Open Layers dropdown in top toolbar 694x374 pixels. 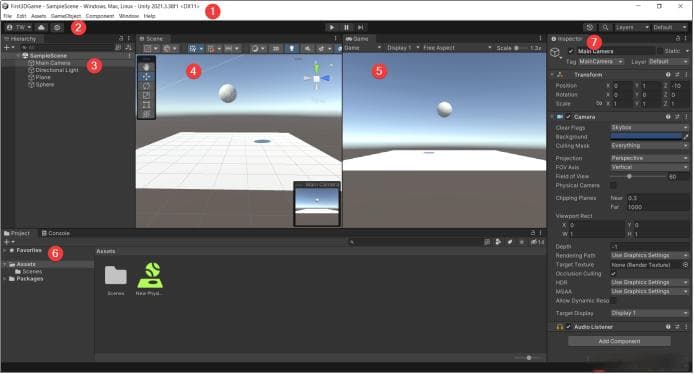point(632,27)
